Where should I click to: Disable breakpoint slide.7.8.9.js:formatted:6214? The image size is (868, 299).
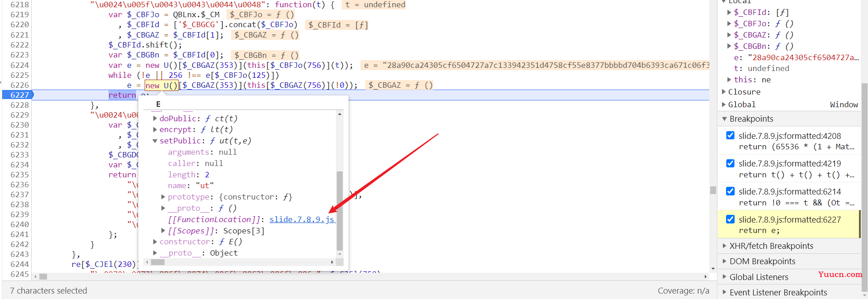tap(730, 191)
